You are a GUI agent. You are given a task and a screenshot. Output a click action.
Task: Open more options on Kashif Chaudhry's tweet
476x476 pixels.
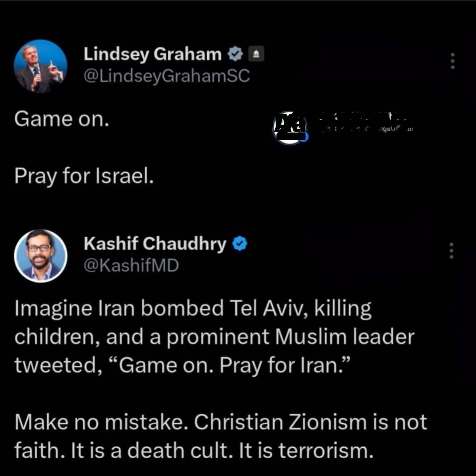(451, 251)
